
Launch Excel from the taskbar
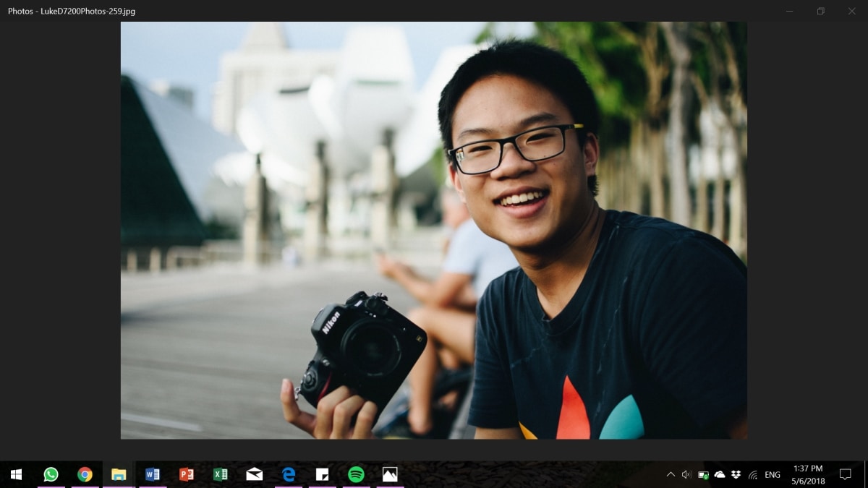(x=221, y=474)
